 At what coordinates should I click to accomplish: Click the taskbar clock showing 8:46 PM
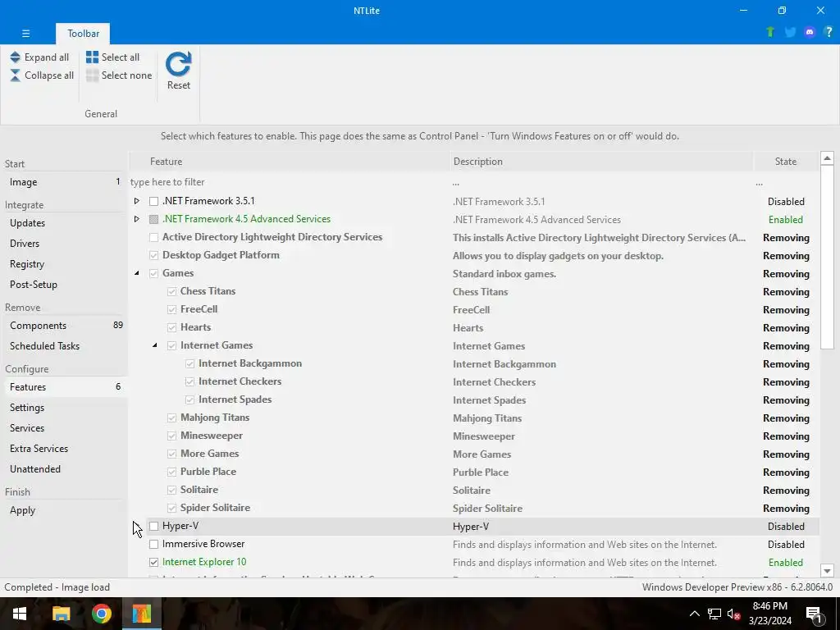pyautogui.click(x=769, y=614)
